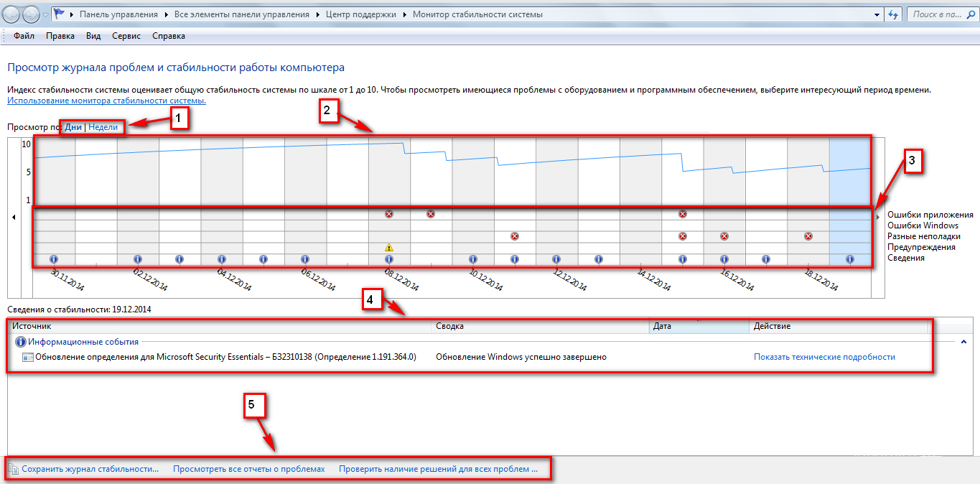This screenshot has width=980, height=484.
Task: Click application error icon on 15.12.2014 column
Action: coord(683,214)
